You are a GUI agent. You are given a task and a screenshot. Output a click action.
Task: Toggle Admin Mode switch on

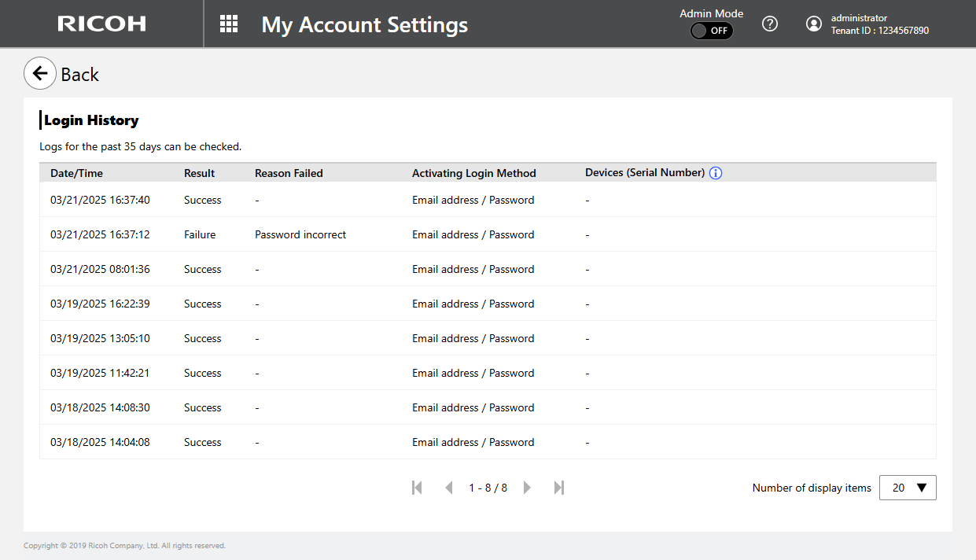pos(711,31)
